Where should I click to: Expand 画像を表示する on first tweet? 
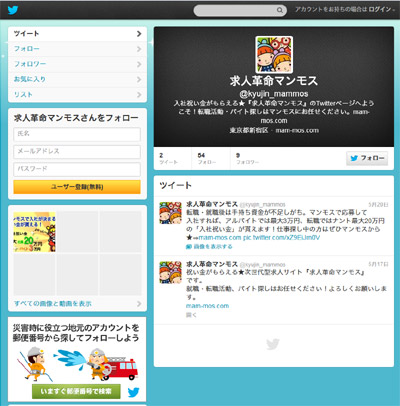click(x=209, y=247)
